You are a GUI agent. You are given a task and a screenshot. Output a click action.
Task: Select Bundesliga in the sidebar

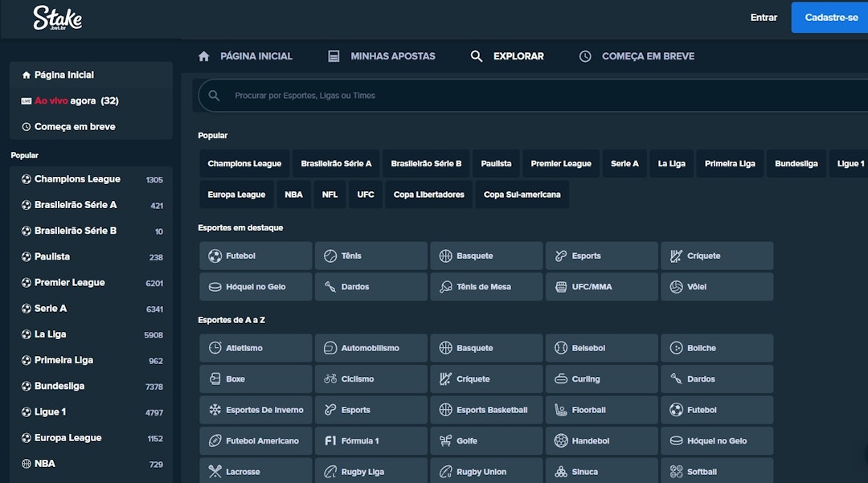(92, 387)
